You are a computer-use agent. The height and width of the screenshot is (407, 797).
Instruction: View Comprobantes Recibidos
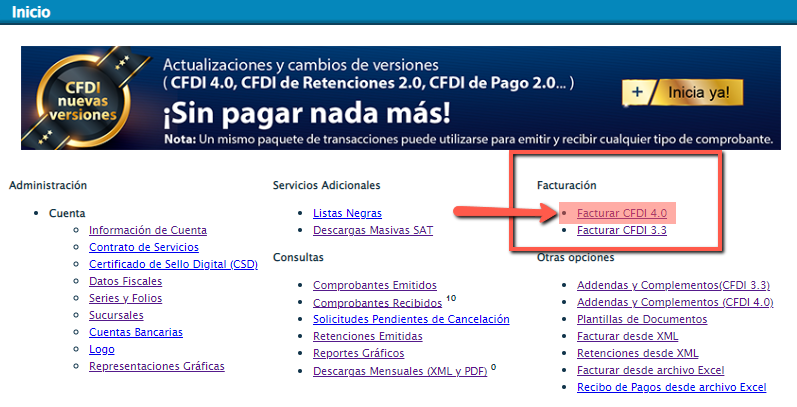[x=378, y=303]
